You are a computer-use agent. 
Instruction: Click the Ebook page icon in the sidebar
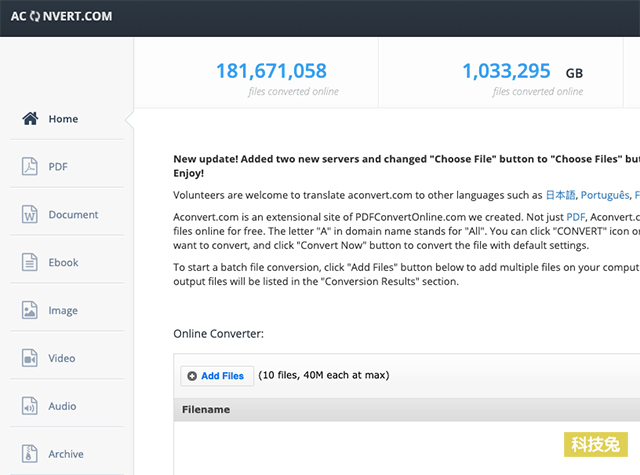click(x=29, y=262)
